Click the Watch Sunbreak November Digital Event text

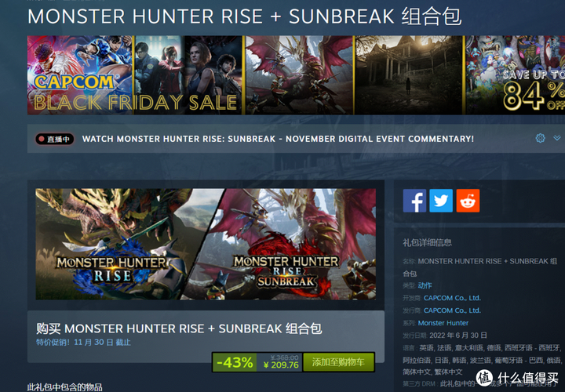(278, 139)
